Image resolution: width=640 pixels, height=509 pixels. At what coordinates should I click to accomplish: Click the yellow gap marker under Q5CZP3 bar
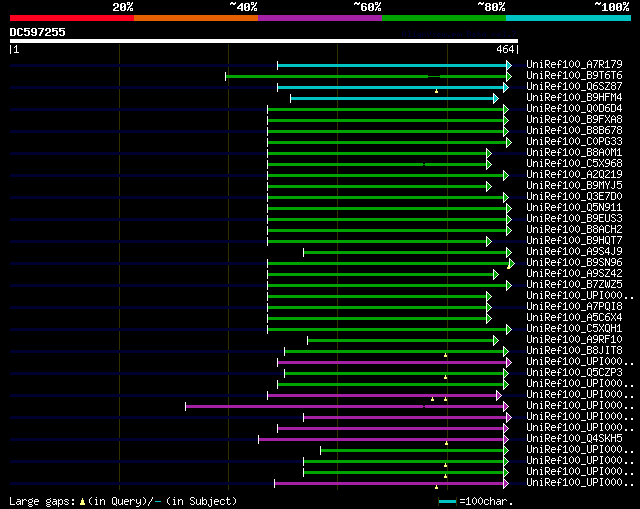445,378
